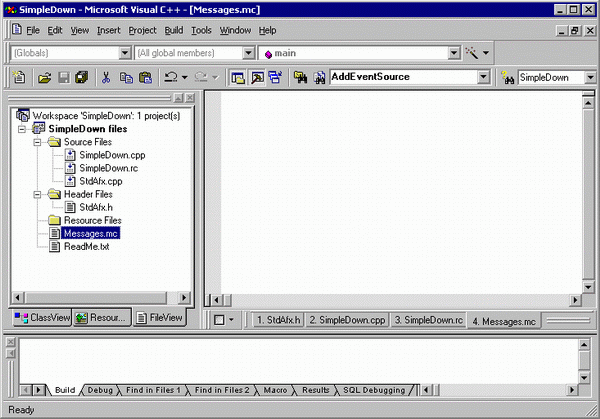The width and height of the screenshot is (600, 419).
Task: Click the Redo arrow icon
Action: click(201, 77)
